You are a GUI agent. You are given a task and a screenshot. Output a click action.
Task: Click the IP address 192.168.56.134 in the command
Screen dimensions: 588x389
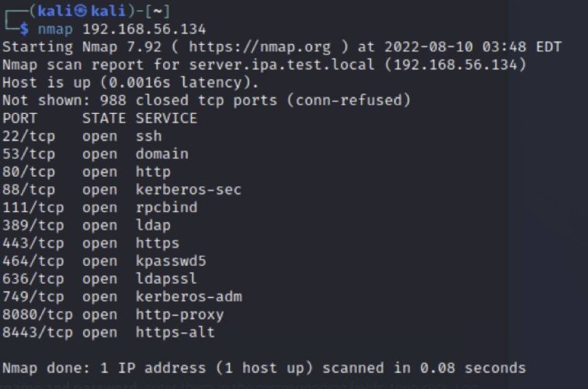144,30
